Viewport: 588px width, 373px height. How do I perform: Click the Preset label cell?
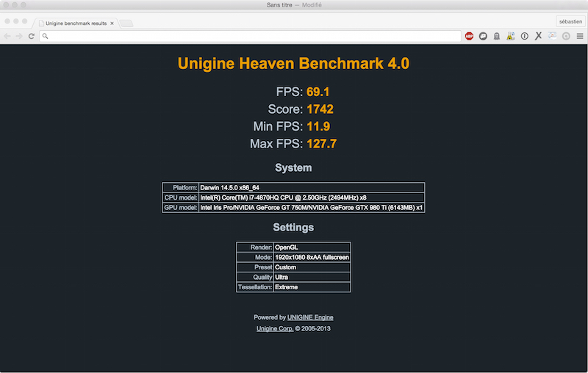click(x=255, y=267)
